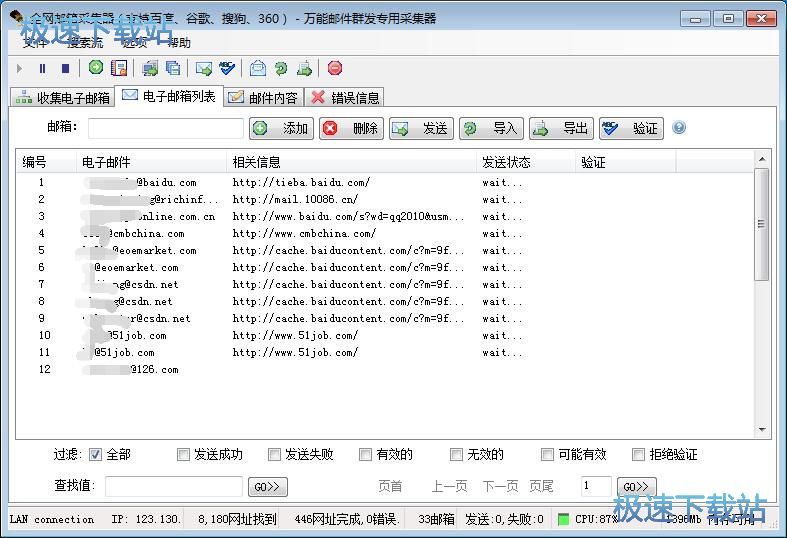This screenshot has width=787, height=538.
Task: Select row with http://www.cmbchina.com/
Action: click(384, 233)
